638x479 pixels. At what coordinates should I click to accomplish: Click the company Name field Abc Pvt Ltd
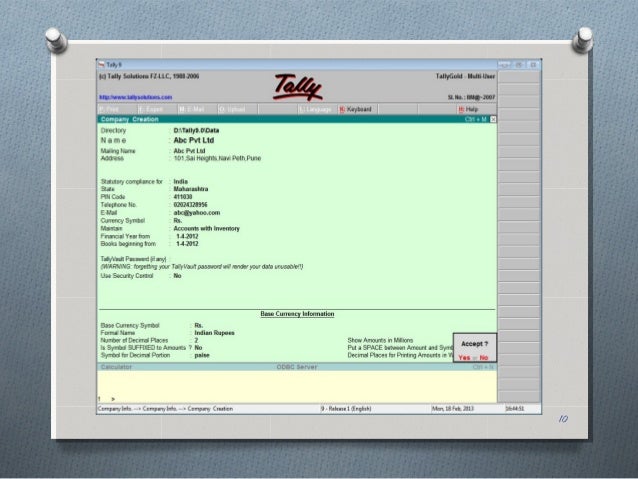pos(194,140)
